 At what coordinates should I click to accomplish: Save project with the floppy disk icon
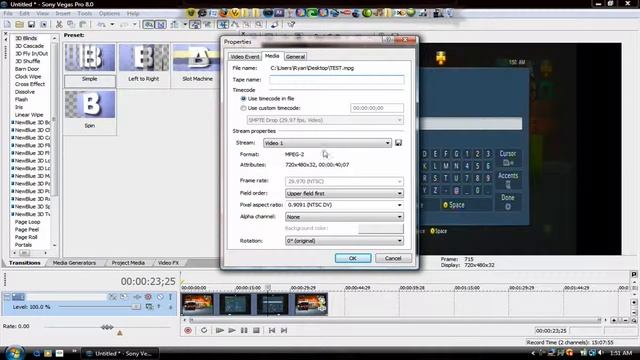tap(31, 24)
